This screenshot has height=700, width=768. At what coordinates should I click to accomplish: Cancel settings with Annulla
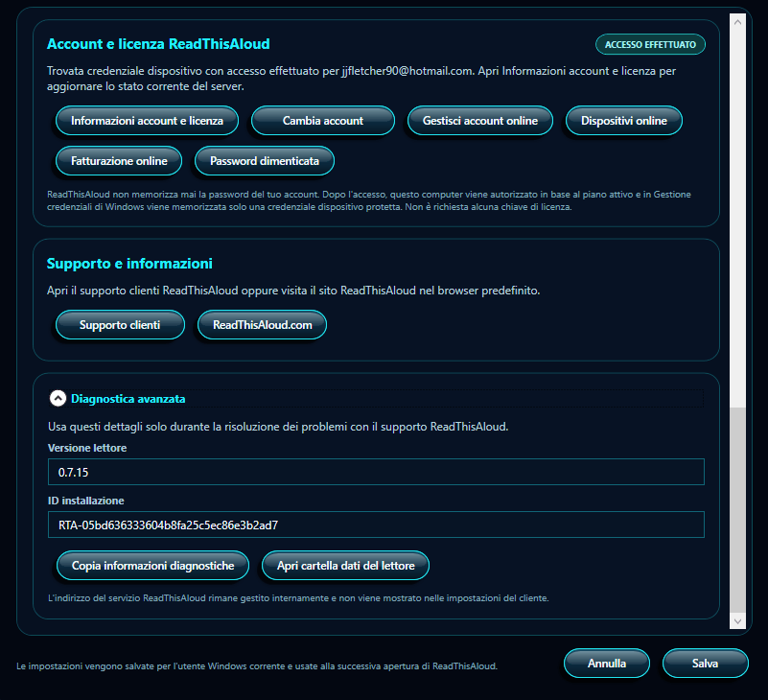(x=607, y=664)
